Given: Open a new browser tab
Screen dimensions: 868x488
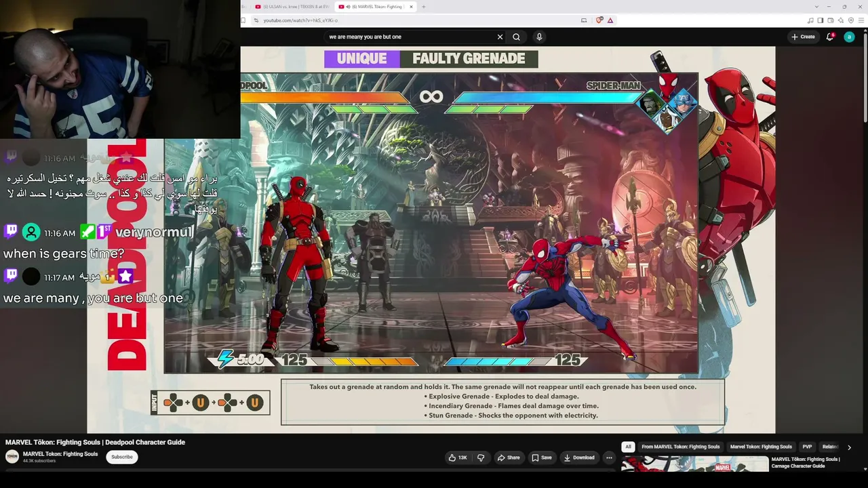Looking at the screenshot, I should [x=424, y=7].
